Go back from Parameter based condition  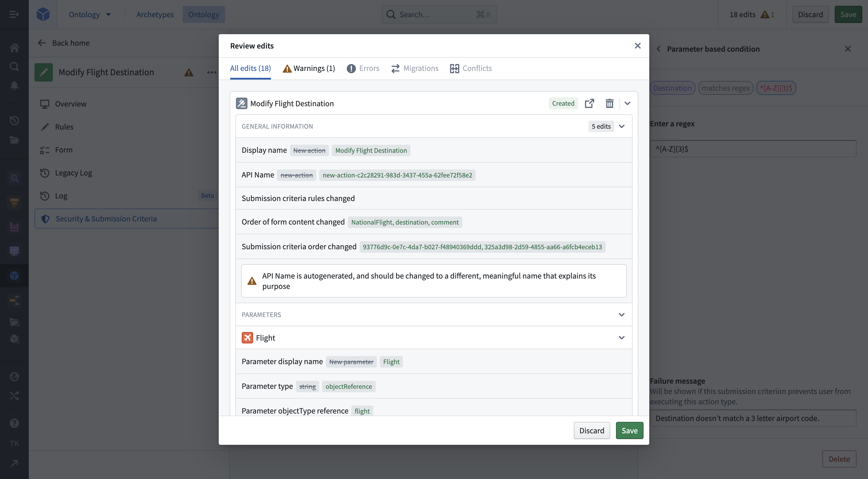pos(658,49)
